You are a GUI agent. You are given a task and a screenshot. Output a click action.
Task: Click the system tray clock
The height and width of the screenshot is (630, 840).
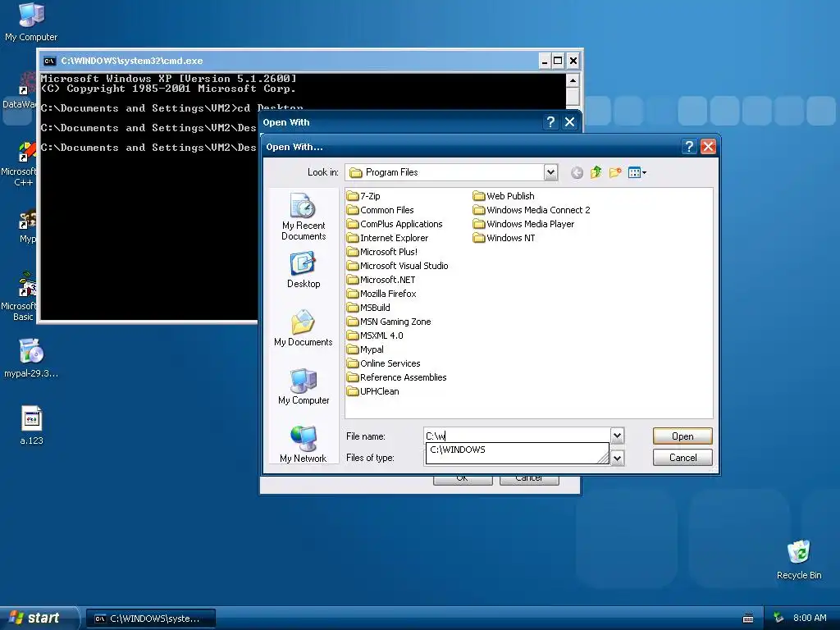[810, 619]
